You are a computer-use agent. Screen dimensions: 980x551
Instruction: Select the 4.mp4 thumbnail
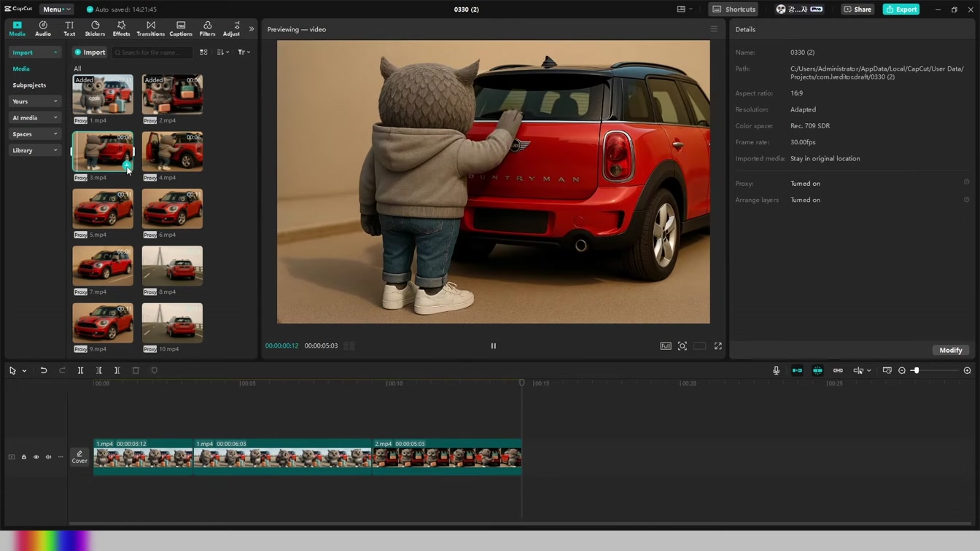[172, 152]
